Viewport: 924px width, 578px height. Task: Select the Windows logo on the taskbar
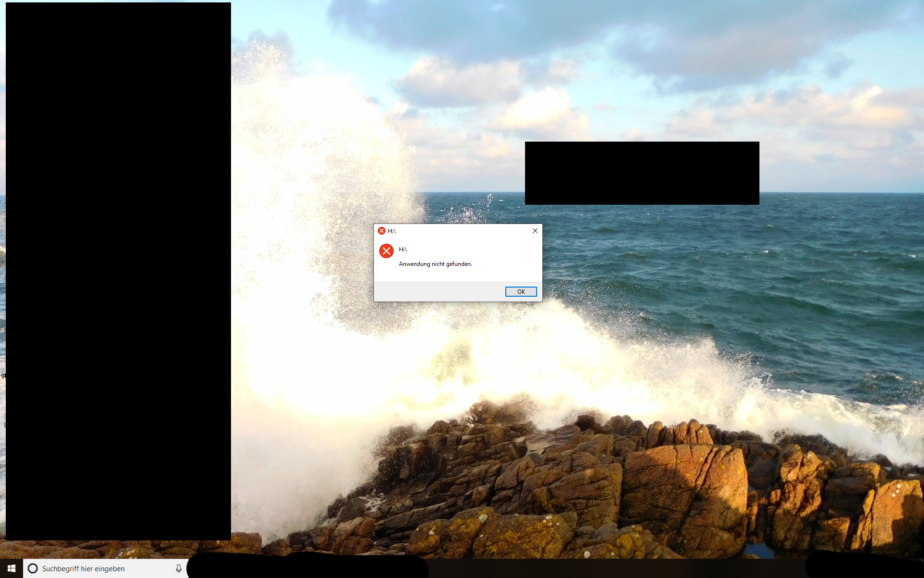[x=11, y=568]
